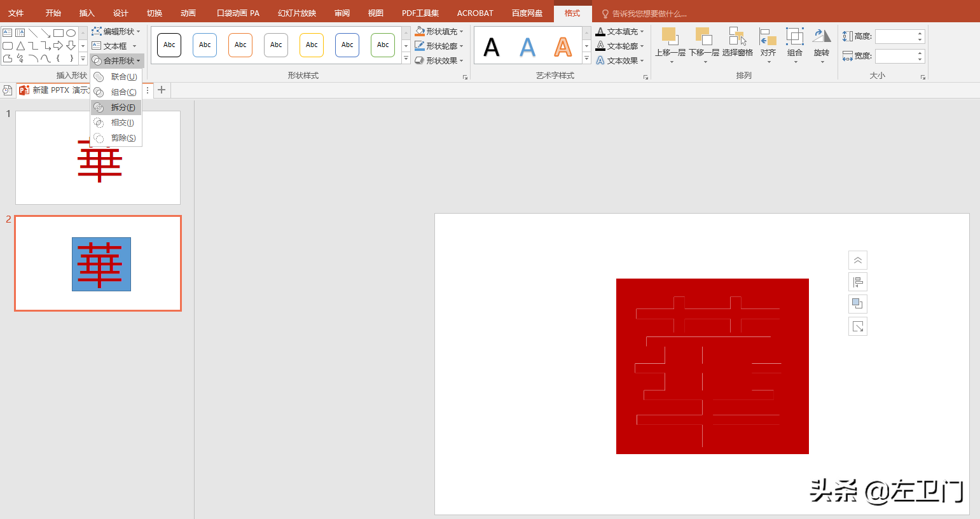This screenshot has height=519, width=980.
Task: Open the 文件 menu tab
Action: click(x=16, y=13)
